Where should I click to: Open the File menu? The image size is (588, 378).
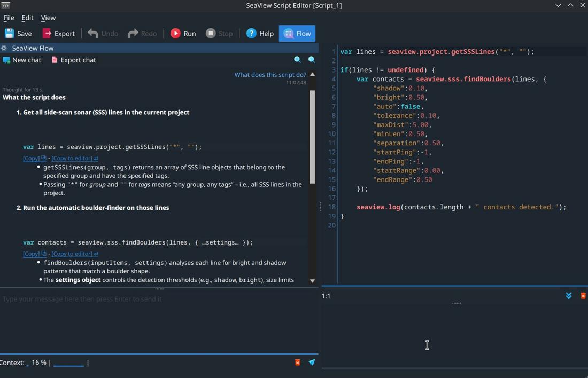[x=9, y=18]
